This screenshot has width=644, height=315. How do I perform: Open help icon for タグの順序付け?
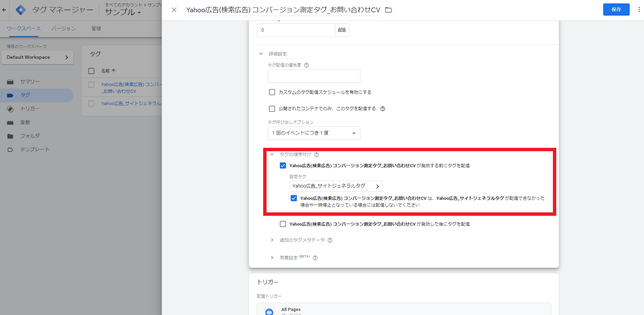point(317,155)
